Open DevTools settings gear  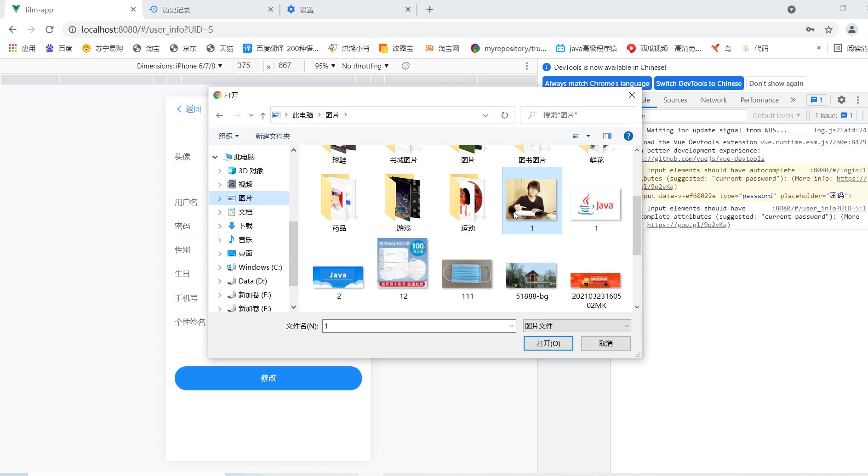pos(841,100)
